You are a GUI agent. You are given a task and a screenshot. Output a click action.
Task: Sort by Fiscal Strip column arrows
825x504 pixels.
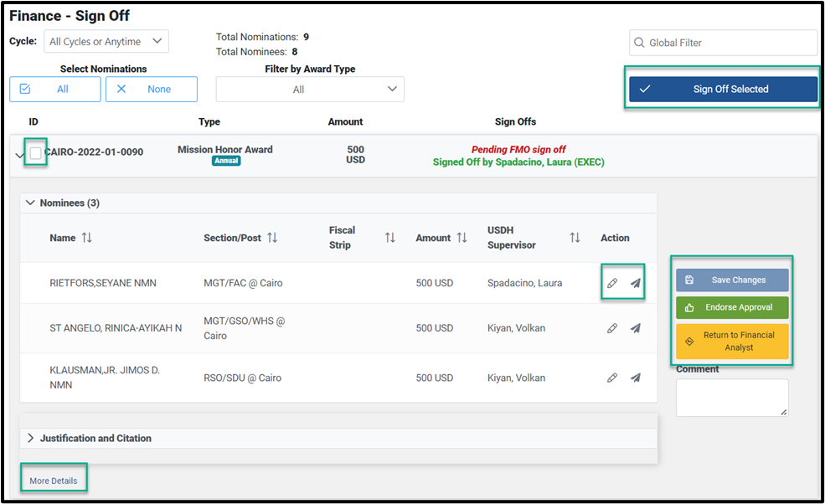coord(389,238)
